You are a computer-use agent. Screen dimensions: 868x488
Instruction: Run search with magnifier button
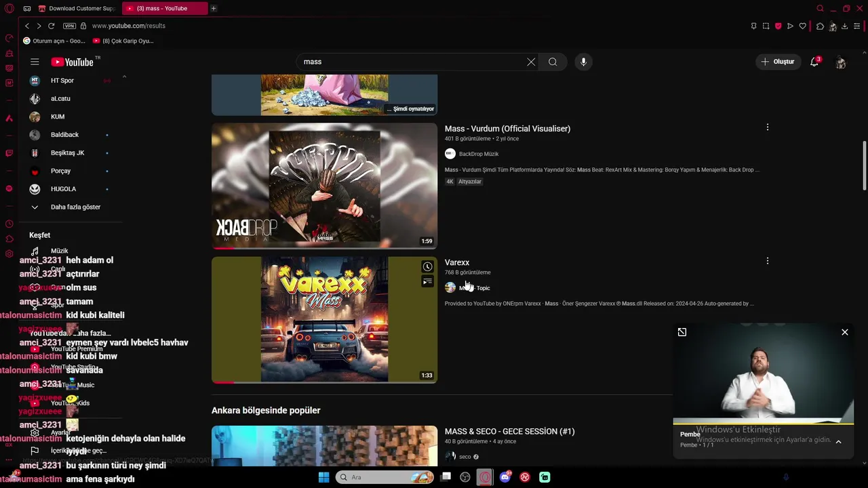click(553, 62)
